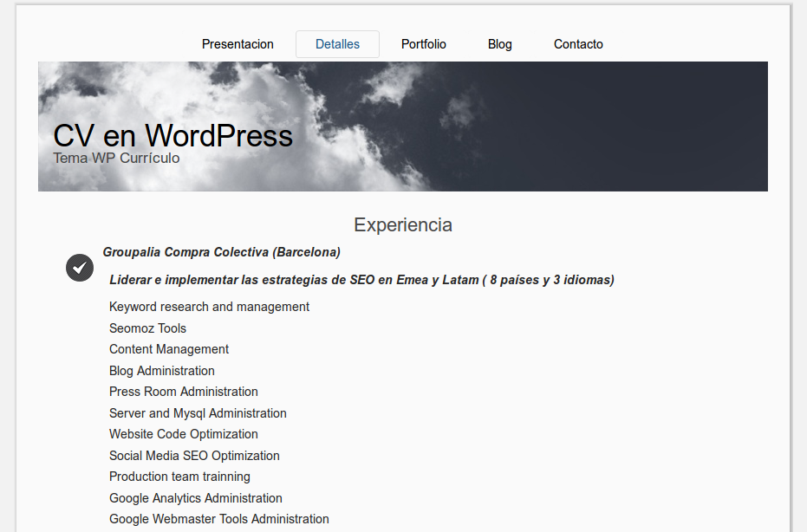Open Google Analytics Administration item
Screen dimensions: 807x532
coord(195,498)
